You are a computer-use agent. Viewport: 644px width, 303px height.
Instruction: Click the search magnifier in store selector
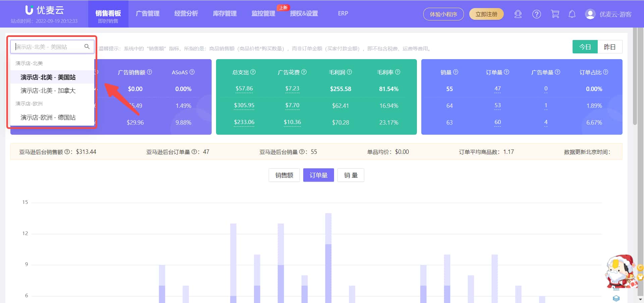click(87, 47)
